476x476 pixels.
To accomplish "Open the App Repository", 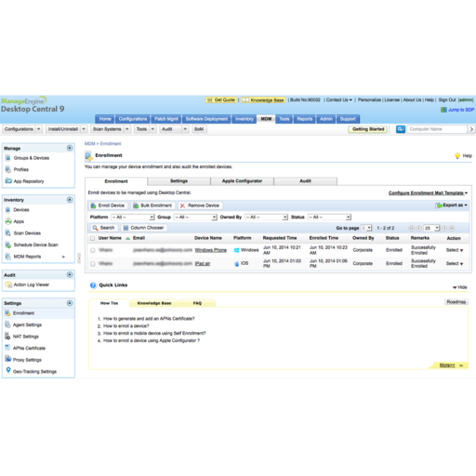I will 29,181.
